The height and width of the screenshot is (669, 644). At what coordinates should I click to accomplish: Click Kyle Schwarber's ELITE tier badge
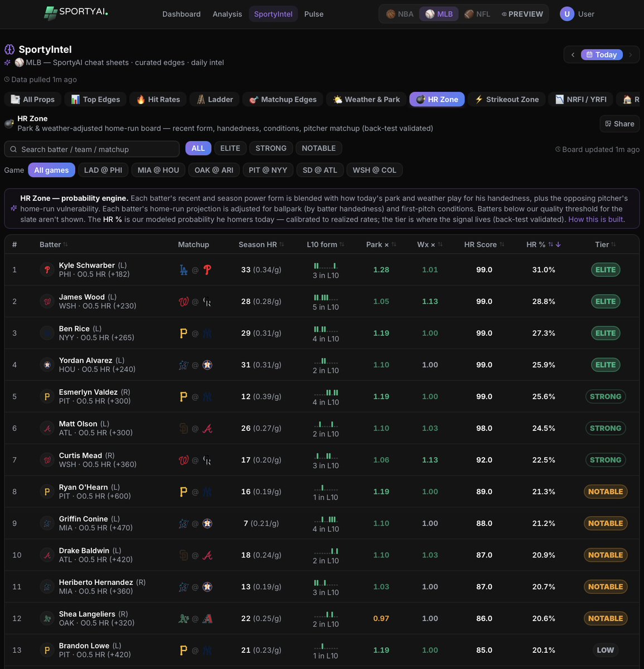[606, 270]
